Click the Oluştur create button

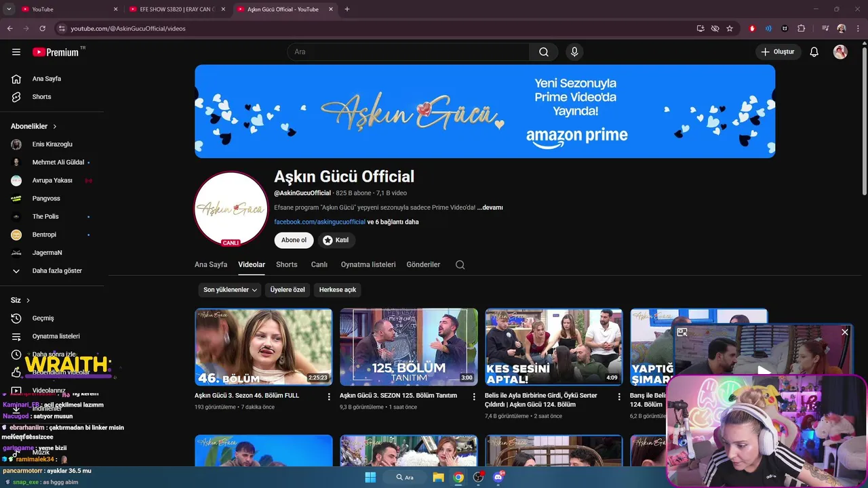(778, 52)
